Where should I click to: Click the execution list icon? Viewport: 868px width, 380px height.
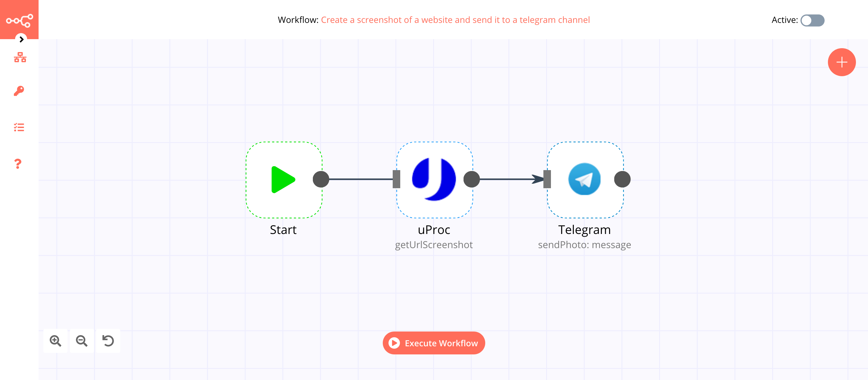(19, 127)
